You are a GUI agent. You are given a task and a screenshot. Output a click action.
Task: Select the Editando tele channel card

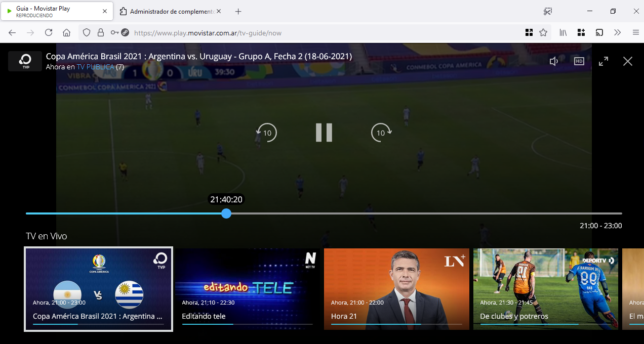[248, 289]
